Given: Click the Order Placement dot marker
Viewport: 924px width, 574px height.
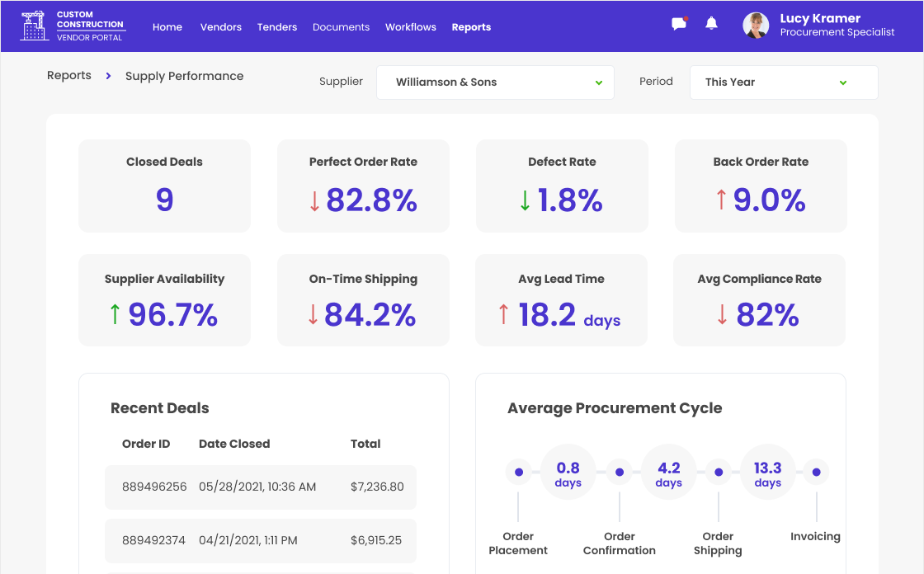Looking at the screenshot, I should (518, 473).
